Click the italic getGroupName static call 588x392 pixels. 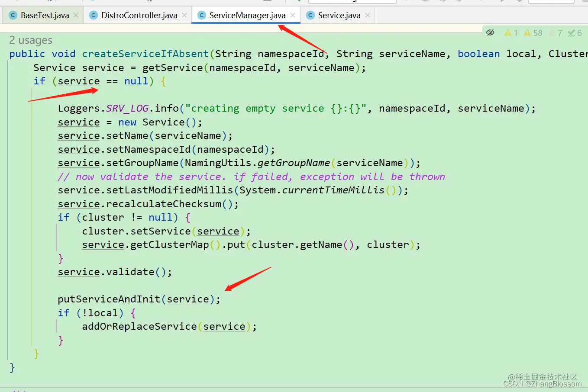[294, 163]
